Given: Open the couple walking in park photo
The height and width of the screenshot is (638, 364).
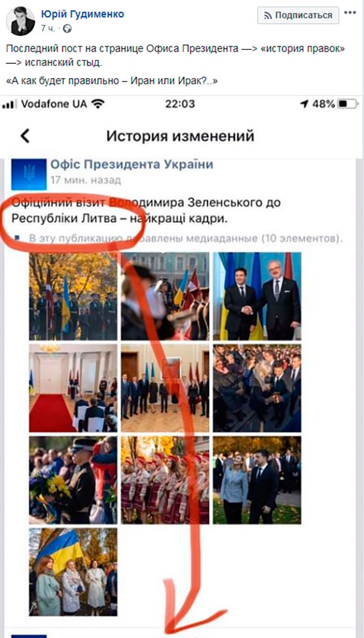Looking at the screenshot, I should (x=257, y=480).
